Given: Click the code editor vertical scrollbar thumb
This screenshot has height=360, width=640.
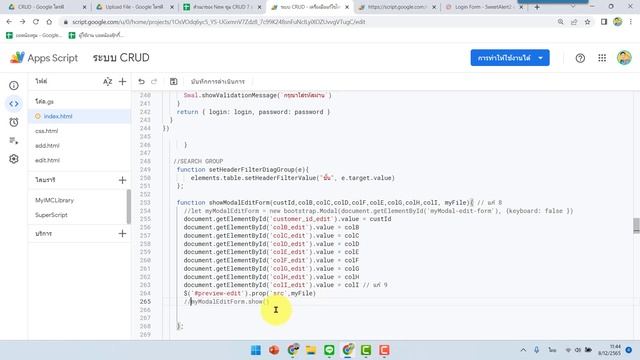Looking at the screenshot, I should [636, 226].
